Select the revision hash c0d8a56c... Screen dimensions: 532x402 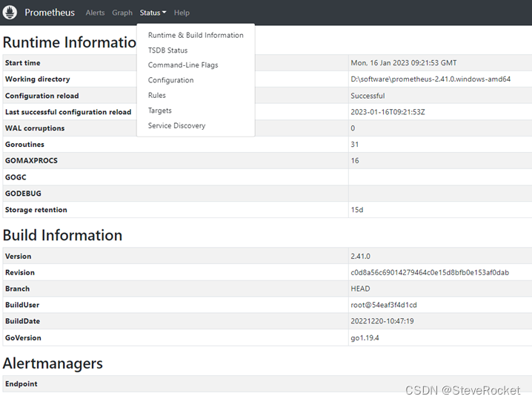[430, 273]
